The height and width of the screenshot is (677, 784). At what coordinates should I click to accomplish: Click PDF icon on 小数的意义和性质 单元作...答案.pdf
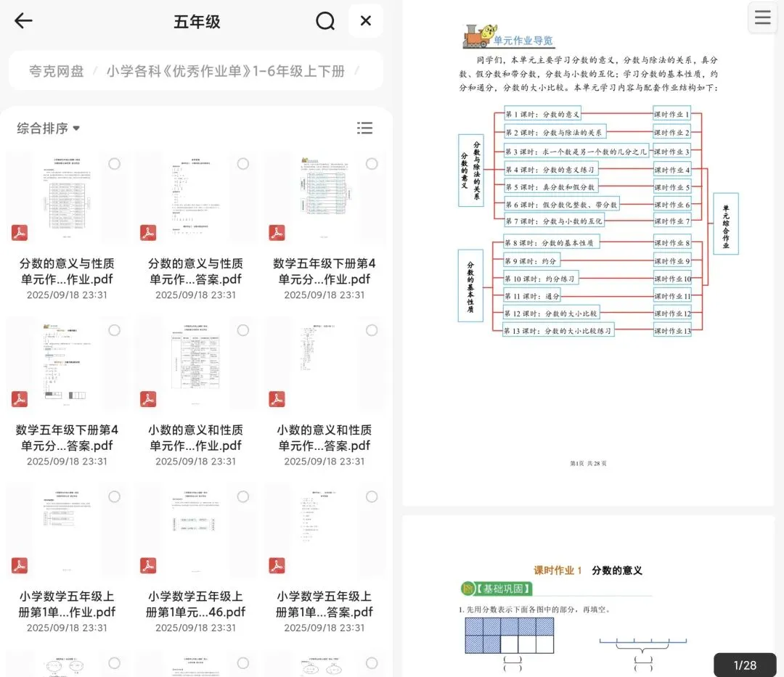click(277, 399)
